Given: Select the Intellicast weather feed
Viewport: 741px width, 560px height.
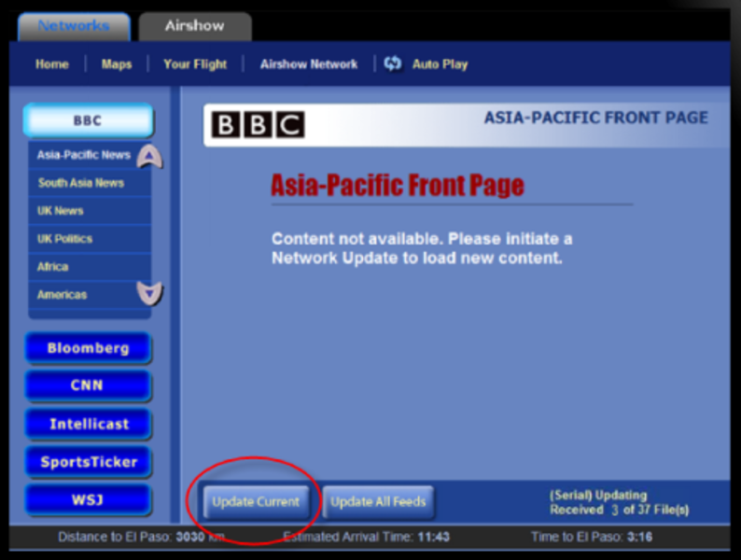Looking at the screenshot, I should pos(88,424).
